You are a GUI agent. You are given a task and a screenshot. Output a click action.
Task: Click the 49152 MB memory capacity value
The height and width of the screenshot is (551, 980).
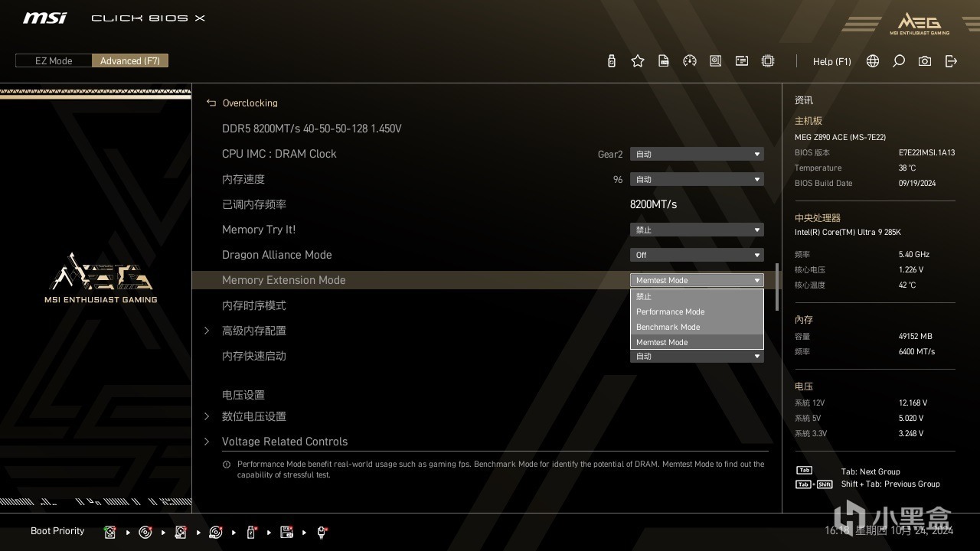coord(915,336)
